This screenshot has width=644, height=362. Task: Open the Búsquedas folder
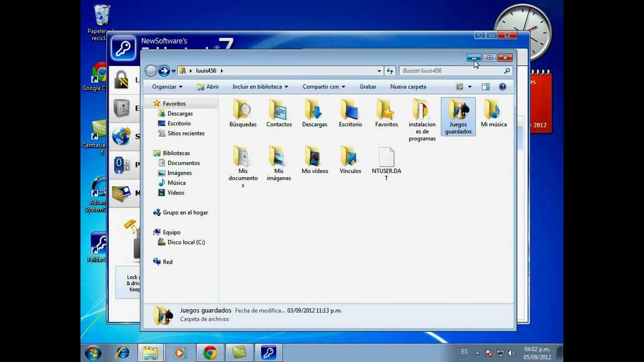[243, 113]
